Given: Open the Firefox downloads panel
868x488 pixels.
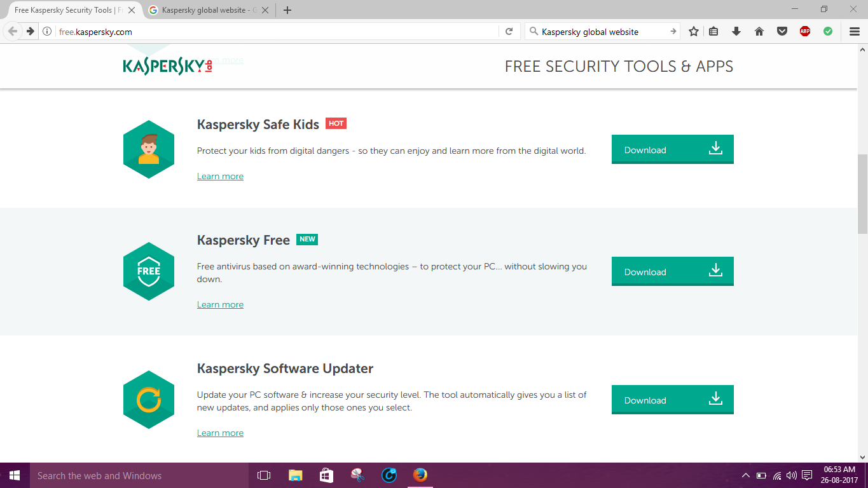Looking at the screenshot, I should tap(736, 31).
